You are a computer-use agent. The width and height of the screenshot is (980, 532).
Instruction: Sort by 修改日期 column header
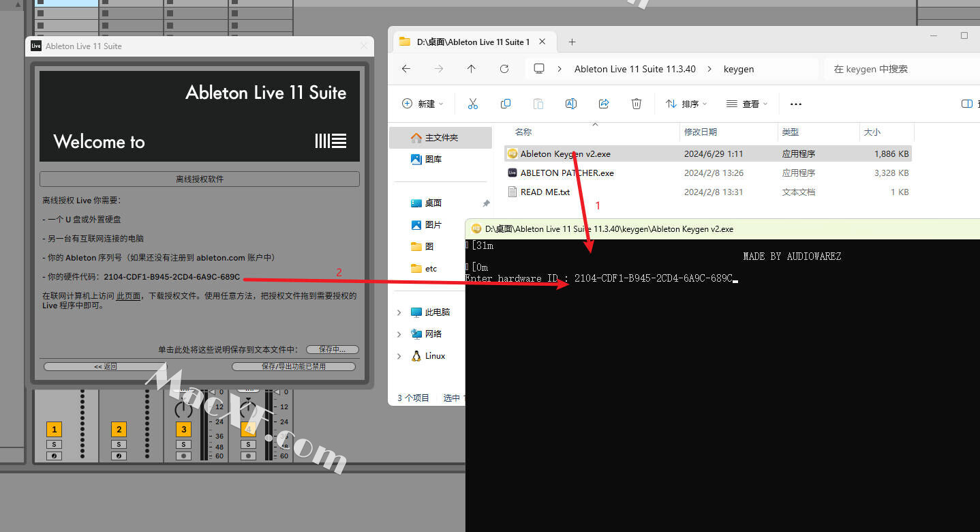[x=701, y=132]
